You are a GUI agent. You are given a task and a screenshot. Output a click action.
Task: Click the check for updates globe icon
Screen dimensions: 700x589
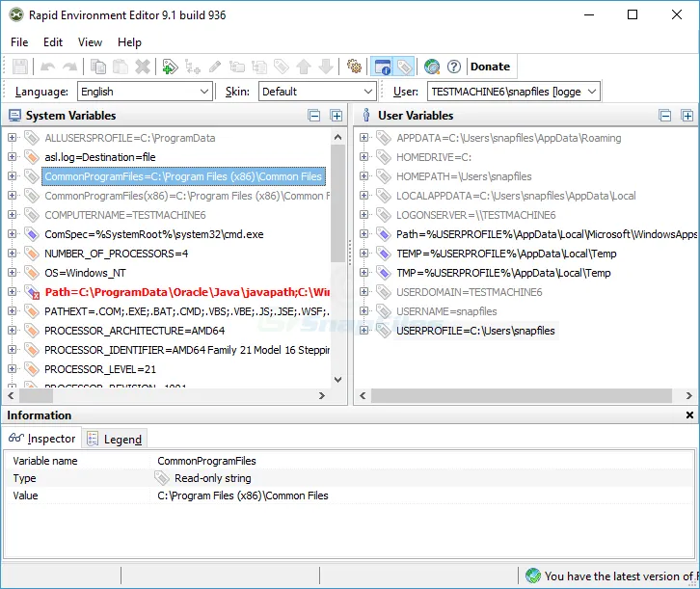coord(432,67)
